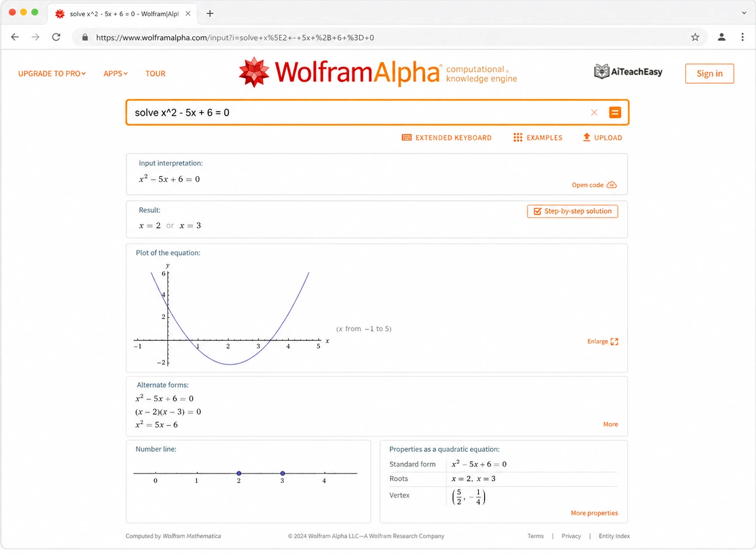Open the Terms footer link
Viewport: 756px width, 554px height.
(x=535, y=536)
